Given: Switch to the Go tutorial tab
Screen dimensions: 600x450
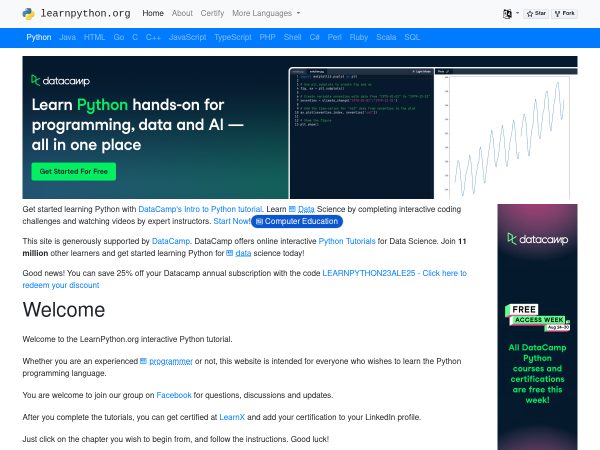Looking at the screenshot, I should click(119, 38).
